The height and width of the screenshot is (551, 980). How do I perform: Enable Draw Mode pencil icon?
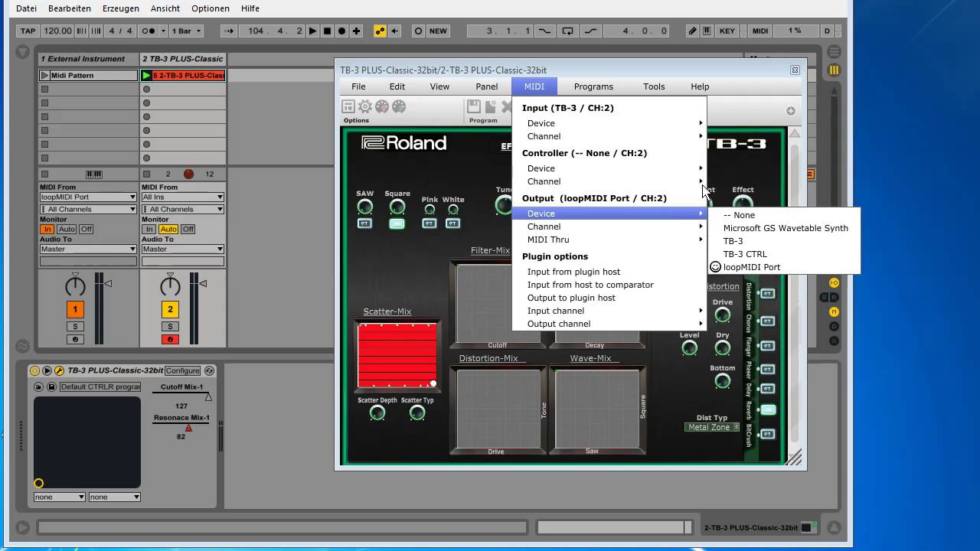click(693, 31)
